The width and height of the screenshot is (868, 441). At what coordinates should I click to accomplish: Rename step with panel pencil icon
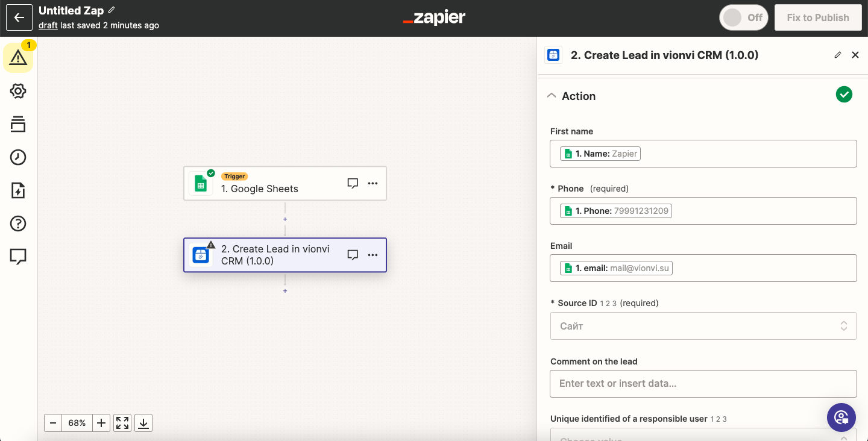[x=837, y=55]
